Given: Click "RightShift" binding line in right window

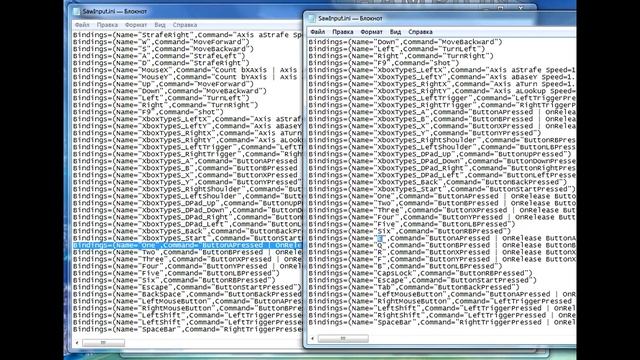Looking at the screenshot, I should [442, 315].
